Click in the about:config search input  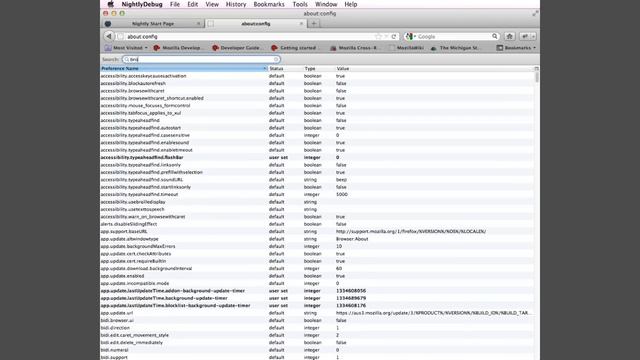point(201,60)
